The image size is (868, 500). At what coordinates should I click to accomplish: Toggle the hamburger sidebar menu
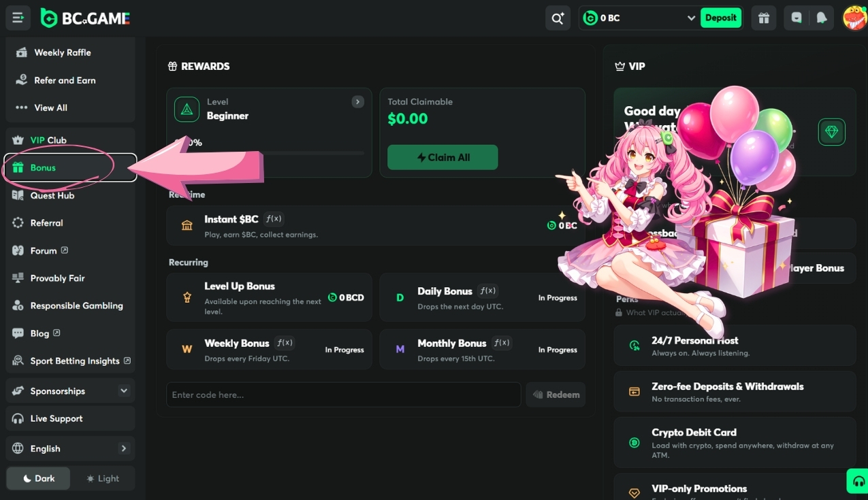click(x=18, y=18)
